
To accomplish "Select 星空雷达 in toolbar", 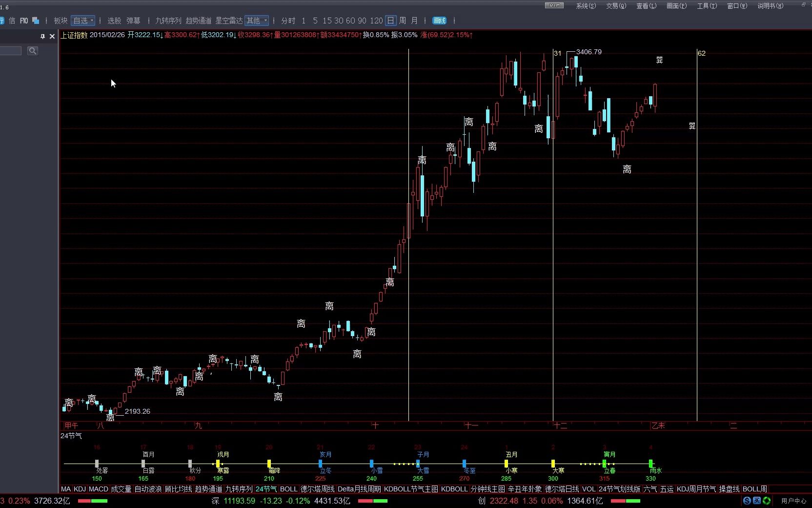I will [229, 21].
